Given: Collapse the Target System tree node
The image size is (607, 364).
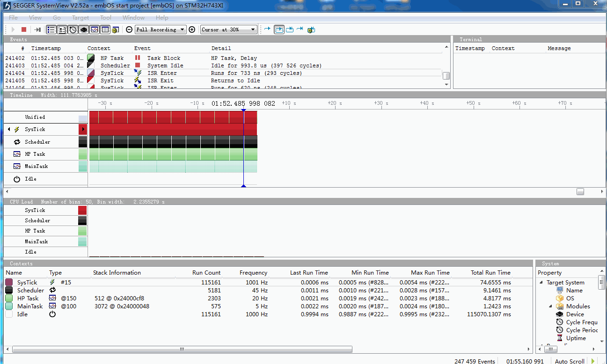Looking at the screenshot, I should (541, 283).
